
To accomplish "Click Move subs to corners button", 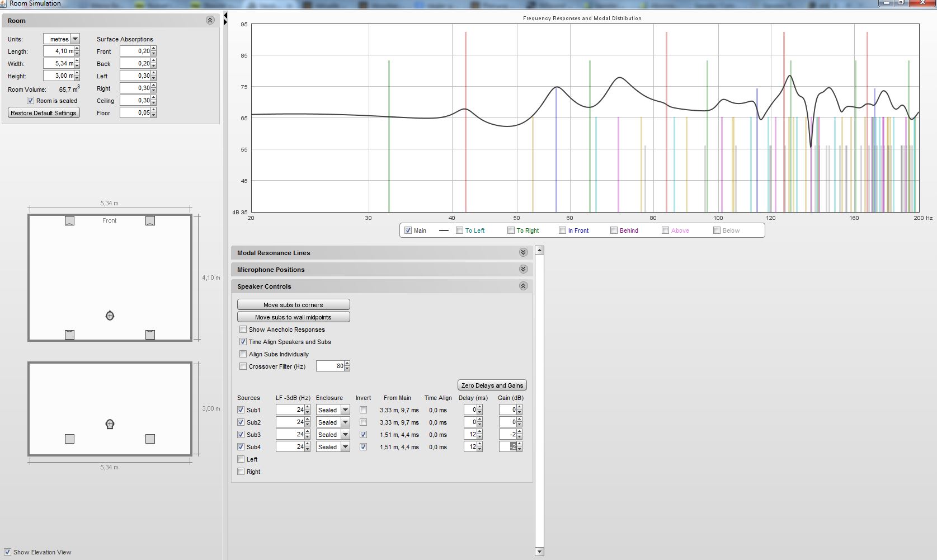I will [x=293, y=305].
